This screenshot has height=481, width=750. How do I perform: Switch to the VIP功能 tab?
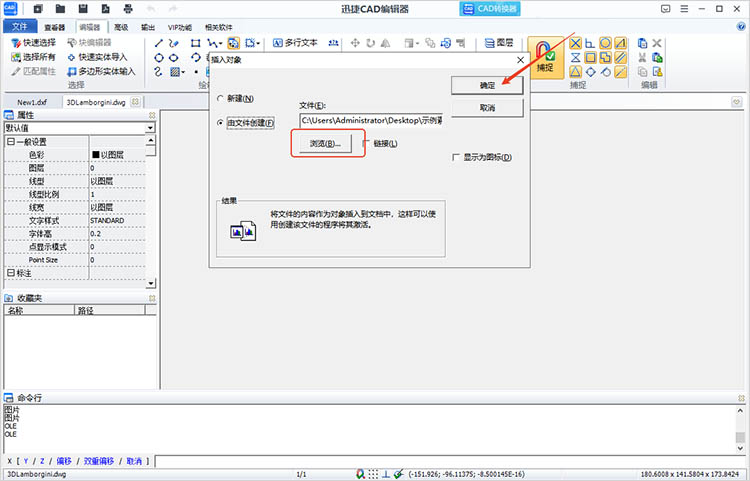(180, 27)
